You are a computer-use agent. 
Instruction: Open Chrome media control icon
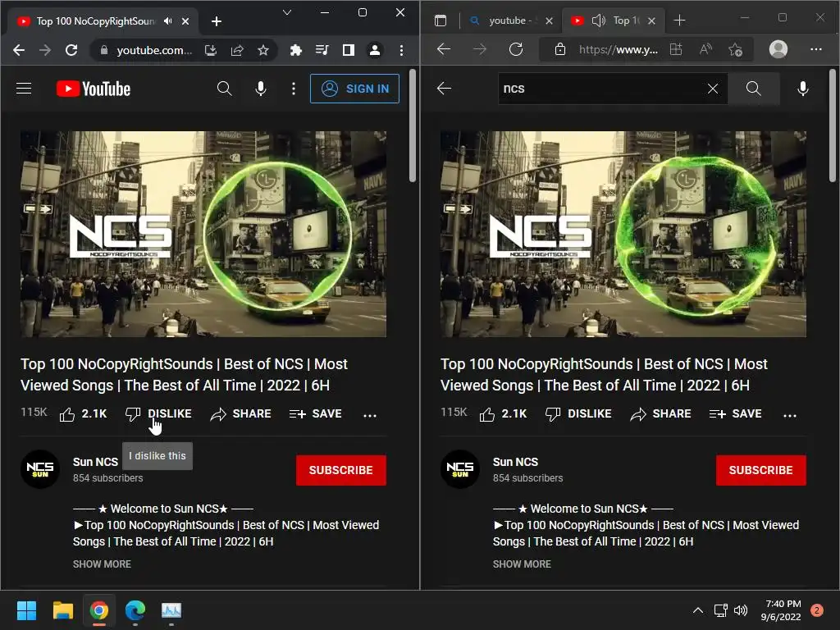click(x=322, y=50)
